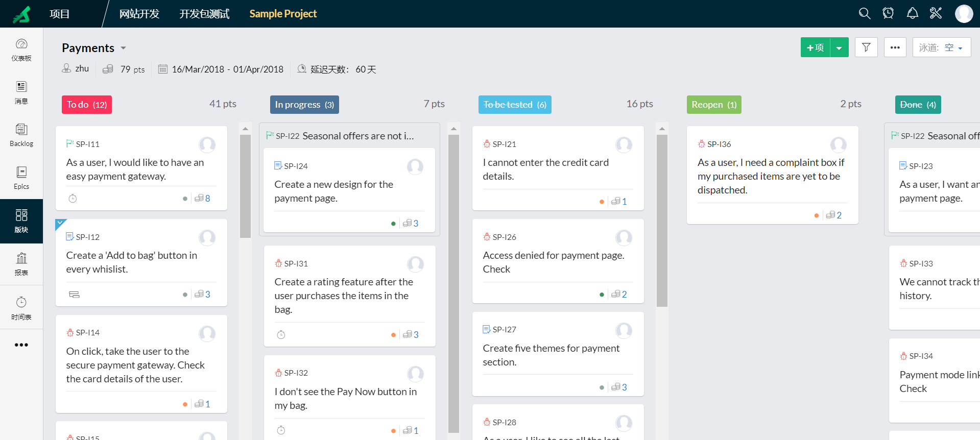The width and height of the screenshot is (980, 440).
Task: Click the green +项 add button
Action: tap(815, 47)
